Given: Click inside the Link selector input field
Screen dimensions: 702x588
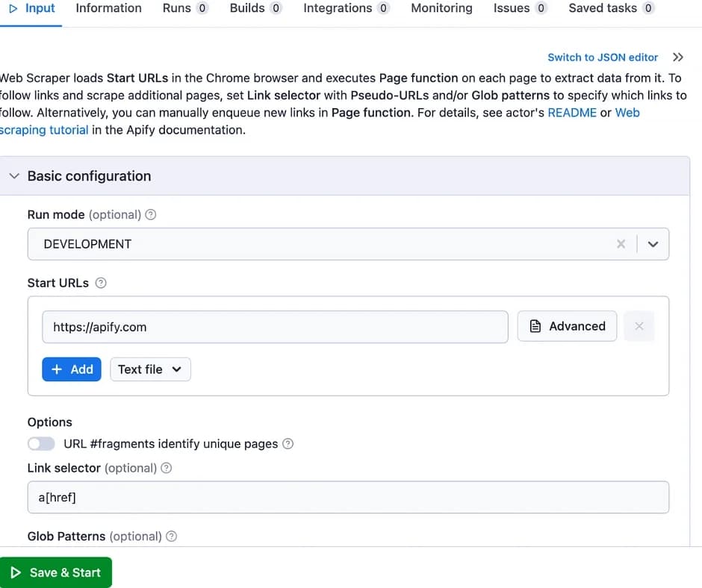Looking at the screenshot, I should pos(299,497).
